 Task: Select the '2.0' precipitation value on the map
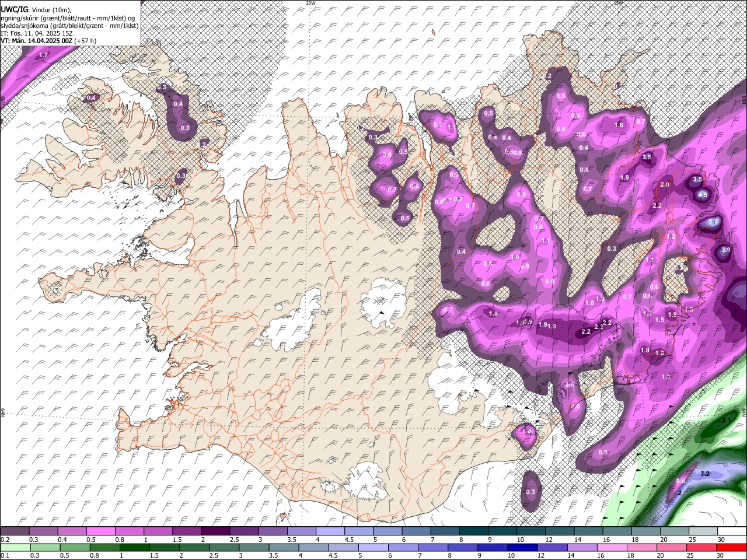(665, 184)
